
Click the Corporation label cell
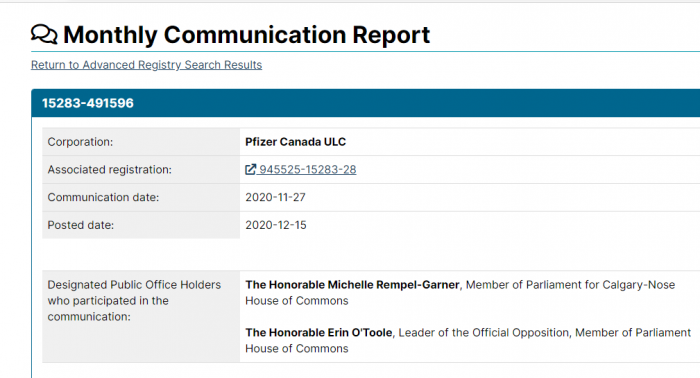pyautogui.click(x=141, y=142)
